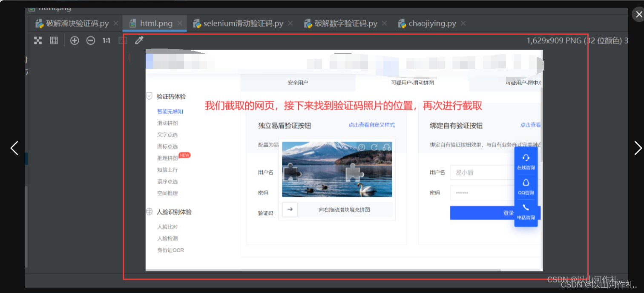Select the grid view icon
Image resolution: width=644 pixels, height=293 pixels.
pos(54,40)
